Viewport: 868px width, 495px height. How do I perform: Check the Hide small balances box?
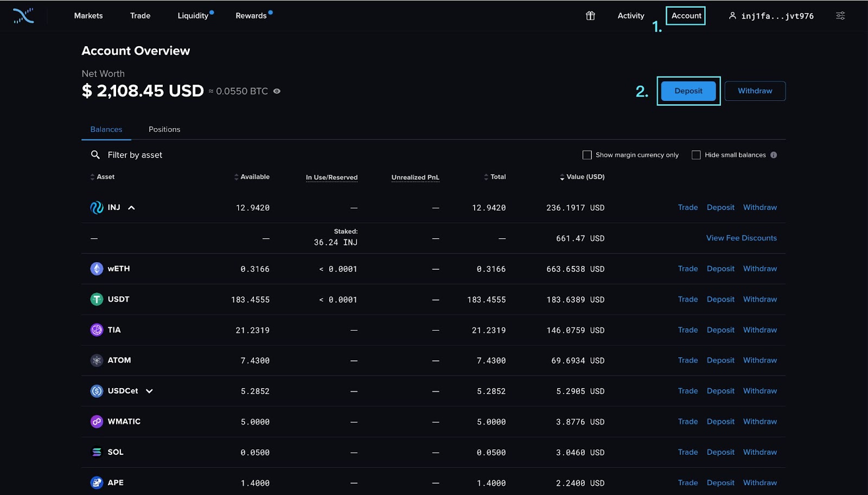(696, 155)
